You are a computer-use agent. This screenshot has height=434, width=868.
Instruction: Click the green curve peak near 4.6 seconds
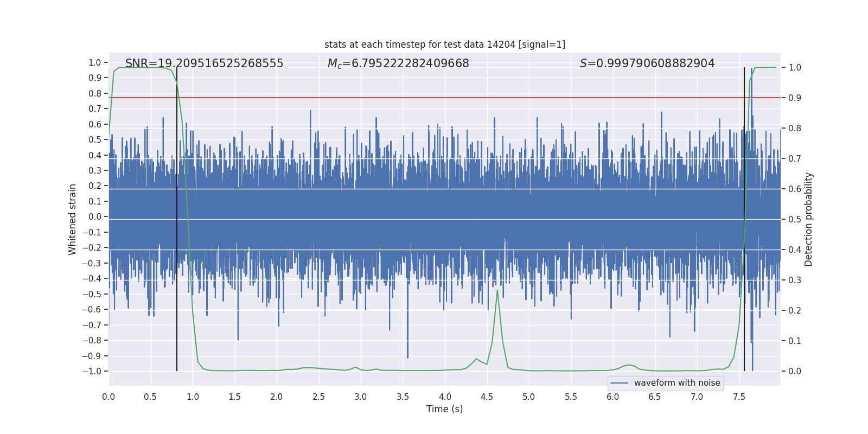pyautogui.click(x=497, y=290)
